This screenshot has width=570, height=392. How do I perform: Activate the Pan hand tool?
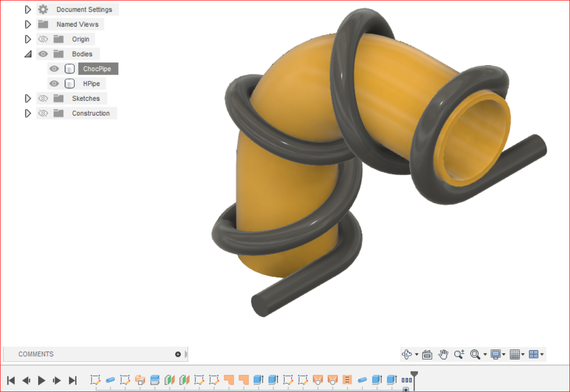443,354
